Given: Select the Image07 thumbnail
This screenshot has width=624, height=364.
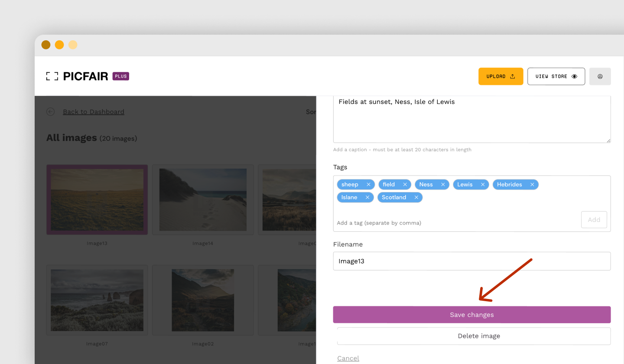Looking at the screenshot, I should click(x=97, y=300).
